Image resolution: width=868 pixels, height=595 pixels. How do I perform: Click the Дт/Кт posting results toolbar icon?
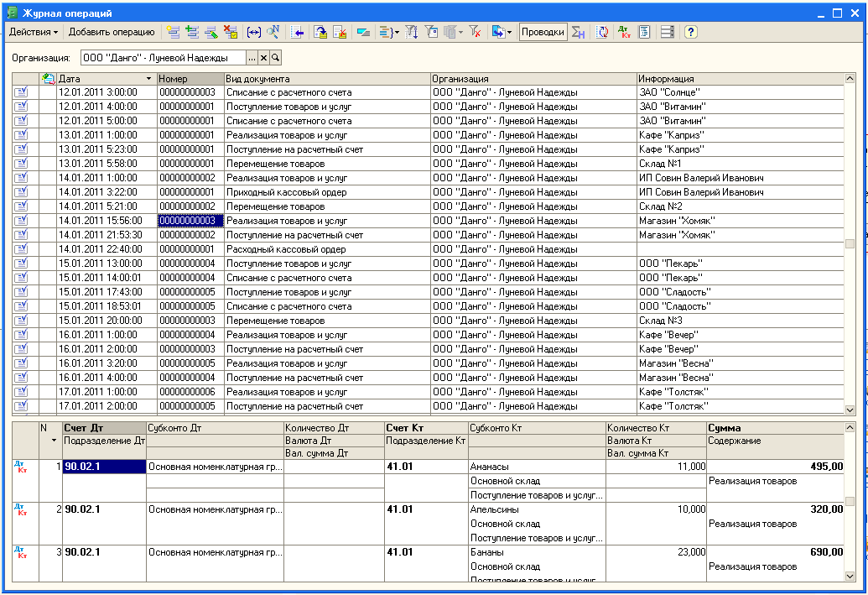[624, 32]
